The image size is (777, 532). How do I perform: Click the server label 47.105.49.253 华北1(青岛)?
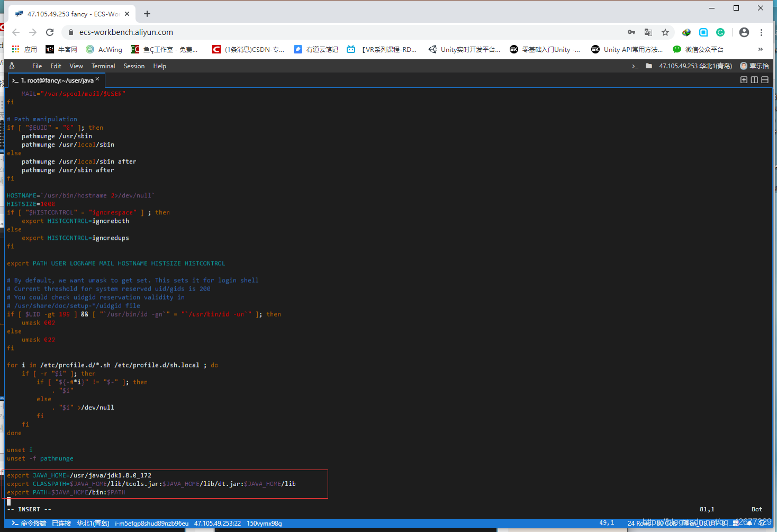pyautogui.click(x=695, y=66)
